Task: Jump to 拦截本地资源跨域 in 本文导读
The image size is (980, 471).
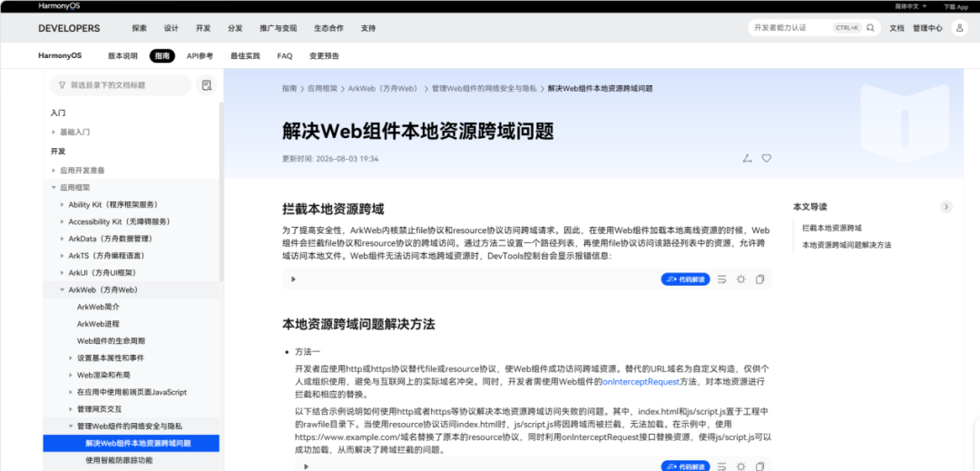Action: tap(832, 228)
